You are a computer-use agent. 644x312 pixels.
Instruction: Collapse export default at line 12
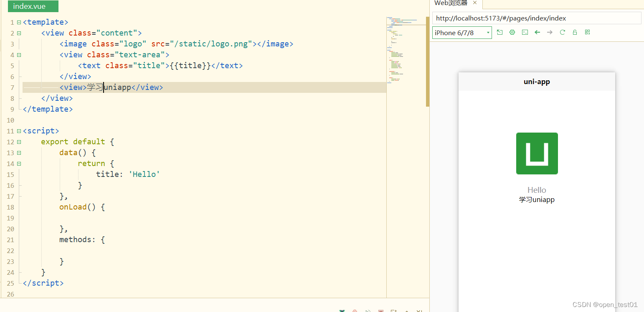19,142
